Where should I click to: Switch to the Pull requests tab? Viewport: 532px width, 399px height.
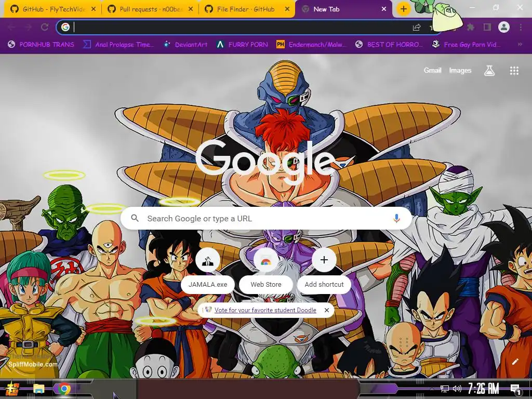tap(150, 9)
